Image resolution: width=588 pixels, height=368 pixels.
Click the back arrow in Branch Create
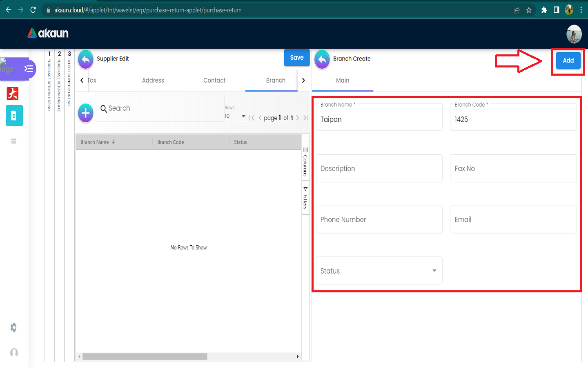point(322,60)
